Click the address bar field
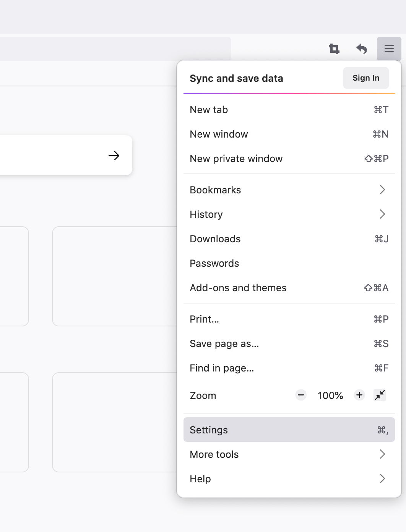Image resolution: width=406 pixels, height=532 pixels. pyautogui.click(x=115, y=49)
